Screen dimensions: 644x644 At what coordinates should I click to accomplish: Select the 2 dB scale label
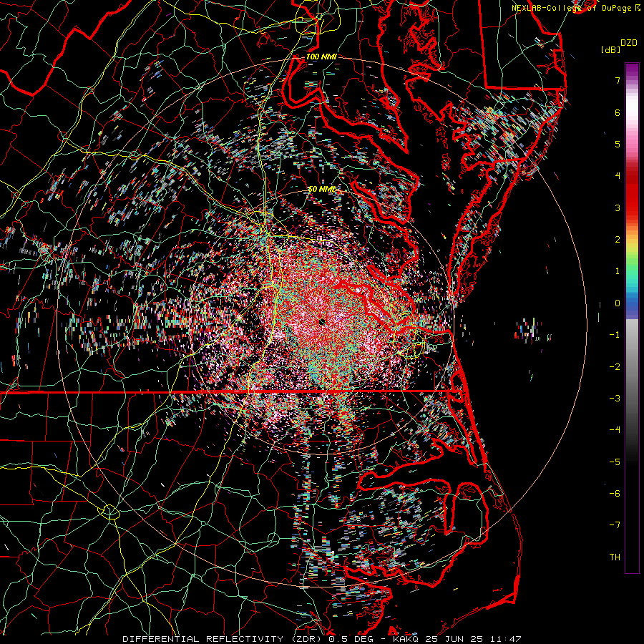(x=618, y=240)
